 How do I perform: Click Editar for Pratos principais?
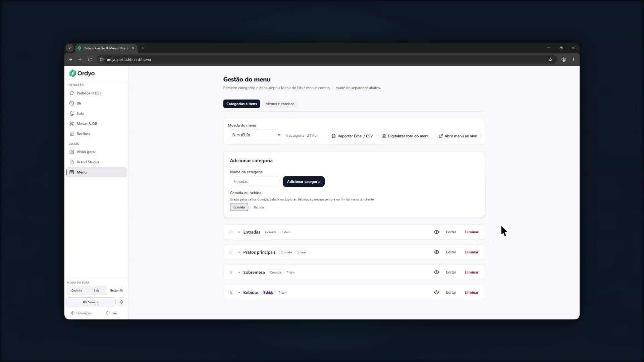coord(451,252)
